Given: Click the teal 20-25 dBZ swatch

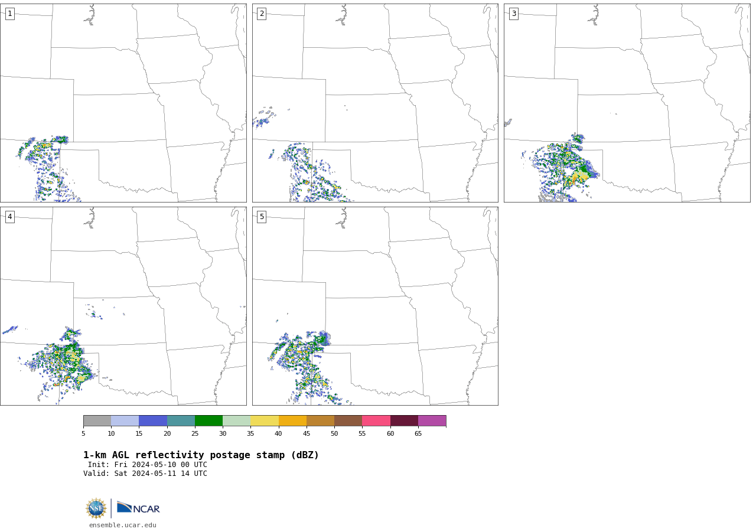Looking at the screenshot, I should coord(181,420).
